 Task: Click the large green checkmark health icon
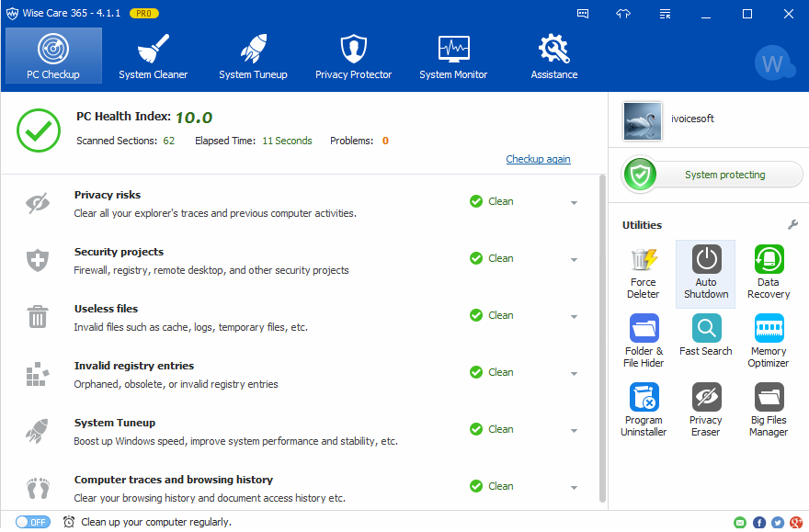pos(39,130)
